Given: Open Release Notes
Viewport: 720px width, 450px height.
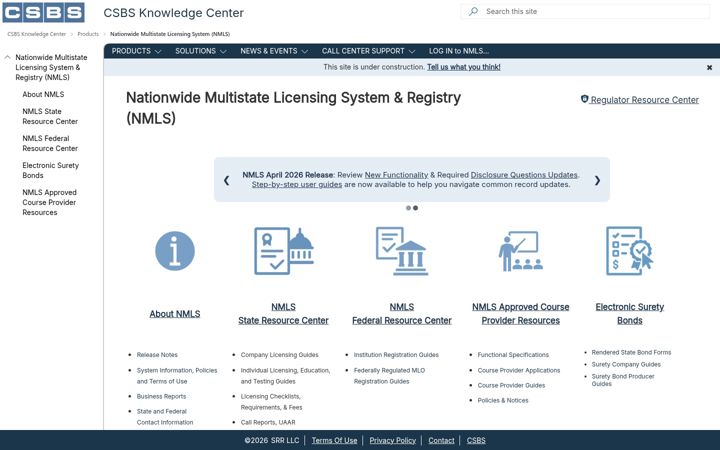Looking at the screenshot, I should click(157, 355).
